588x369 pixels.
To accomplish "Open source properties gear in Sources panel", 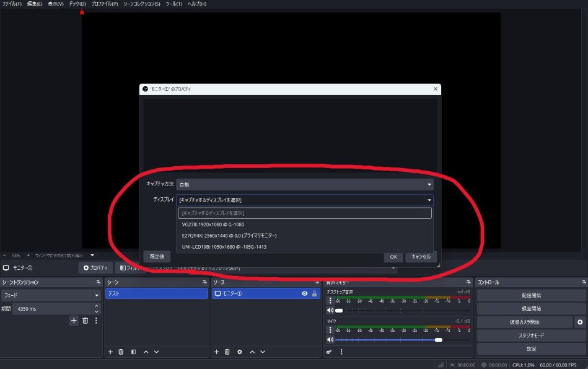I will tap(239, 352).
